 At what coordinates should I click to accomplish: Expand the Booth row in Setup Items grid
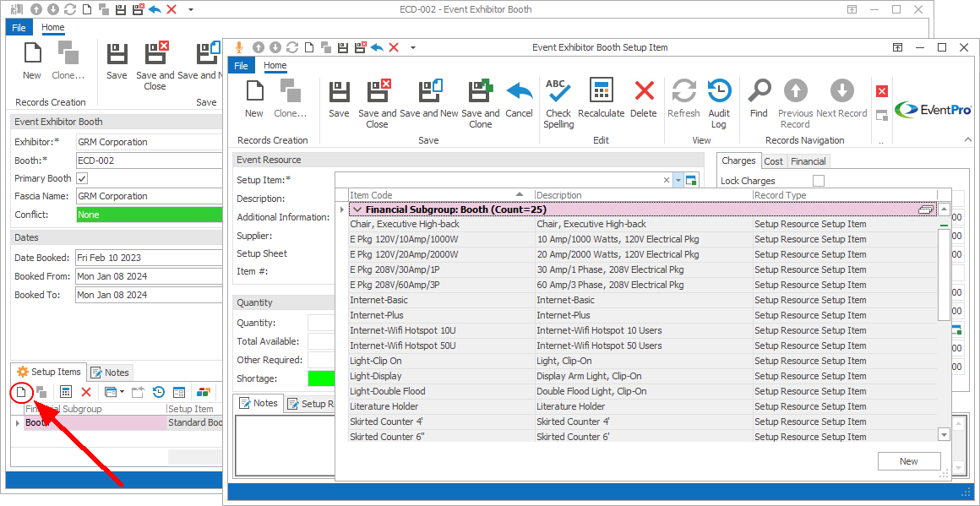coord(17,423)
